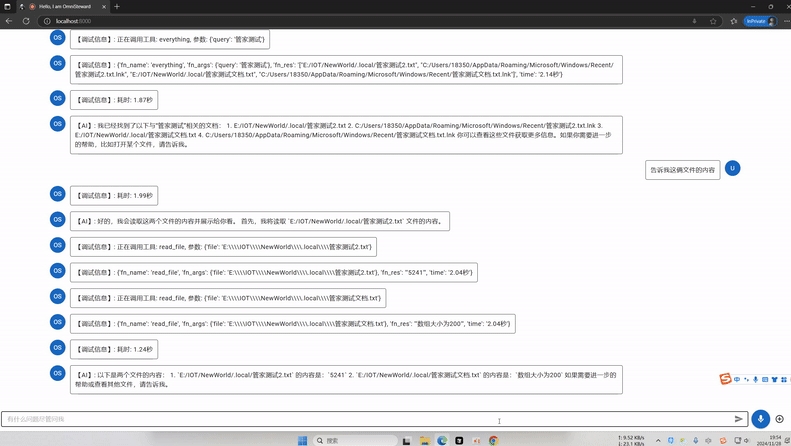Click the blue U user avatar

[x=732, y=168]
